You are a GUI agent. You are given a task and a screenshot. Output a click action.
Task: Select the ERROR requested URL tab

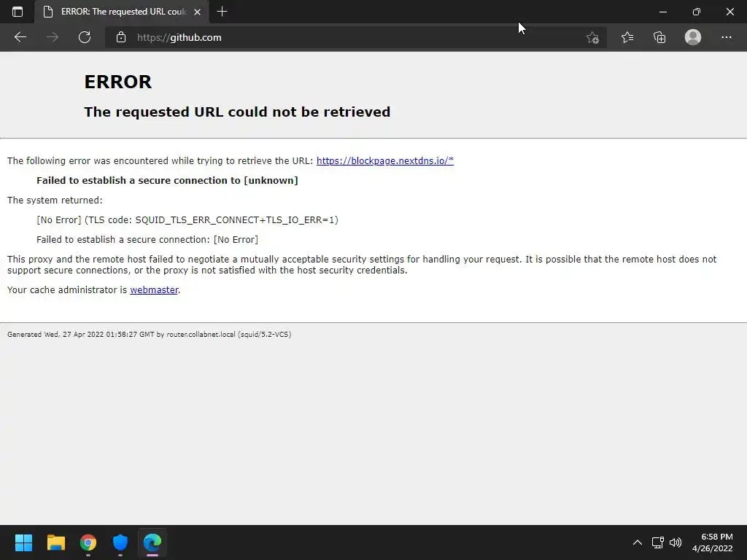tap(122, 12)
